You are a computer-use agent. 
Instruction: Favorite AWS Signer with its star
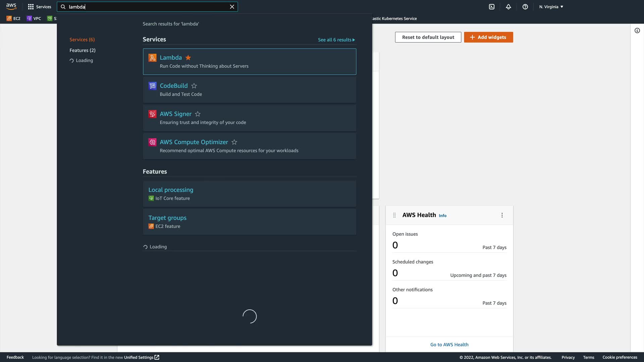click(x=198, y=114)
